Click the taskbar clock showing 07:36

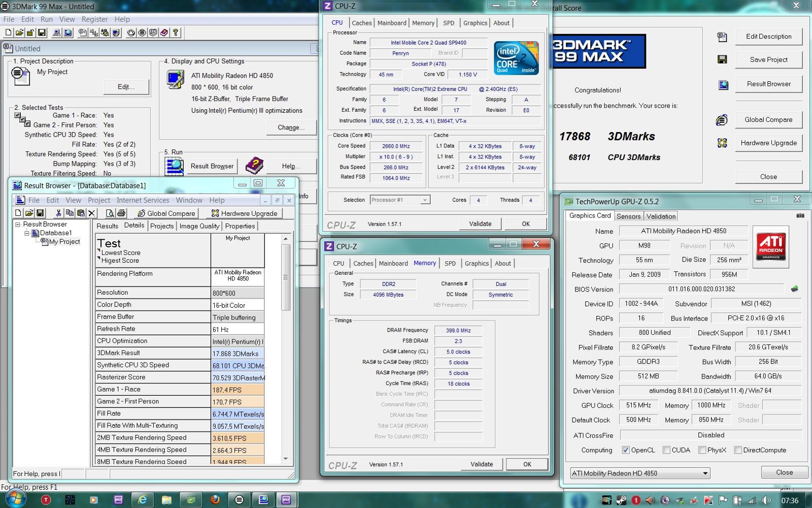pos(790,500)
